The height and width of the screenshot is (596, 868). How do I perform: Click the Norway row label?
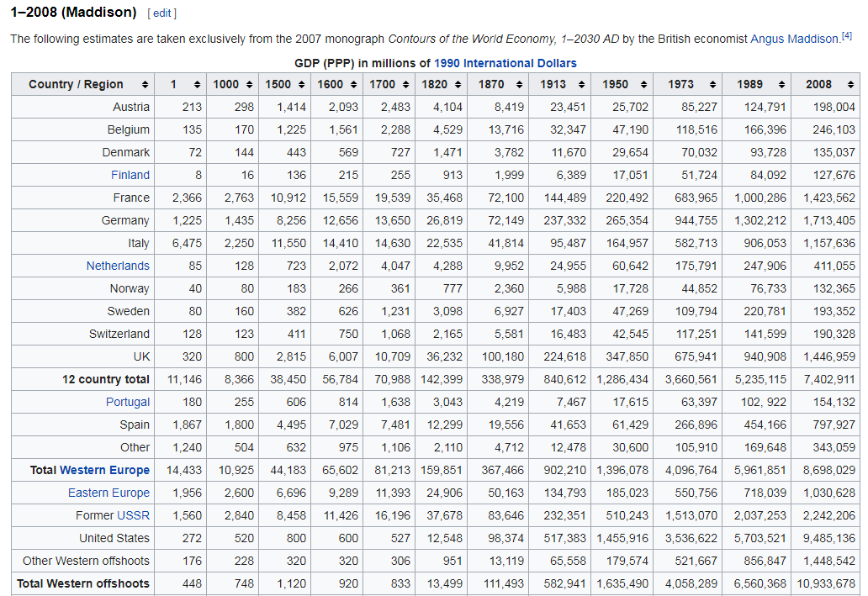tap(130, 288)
